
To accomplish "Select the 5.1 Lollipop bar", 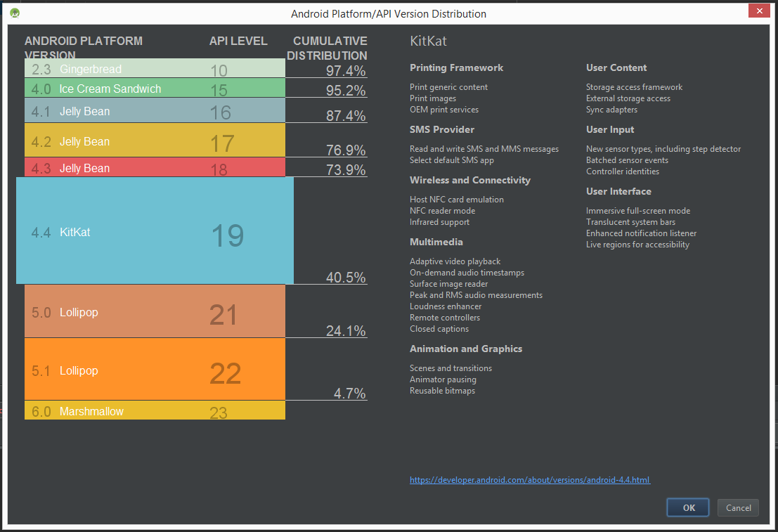I will 155,369.
